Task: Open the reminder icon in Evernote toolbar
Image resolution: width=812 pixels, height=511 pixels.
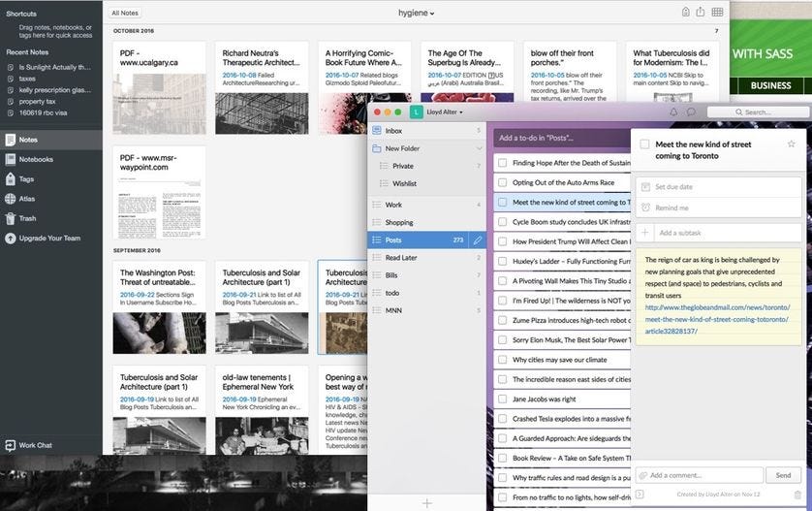Action: click(x=686, y=12)
